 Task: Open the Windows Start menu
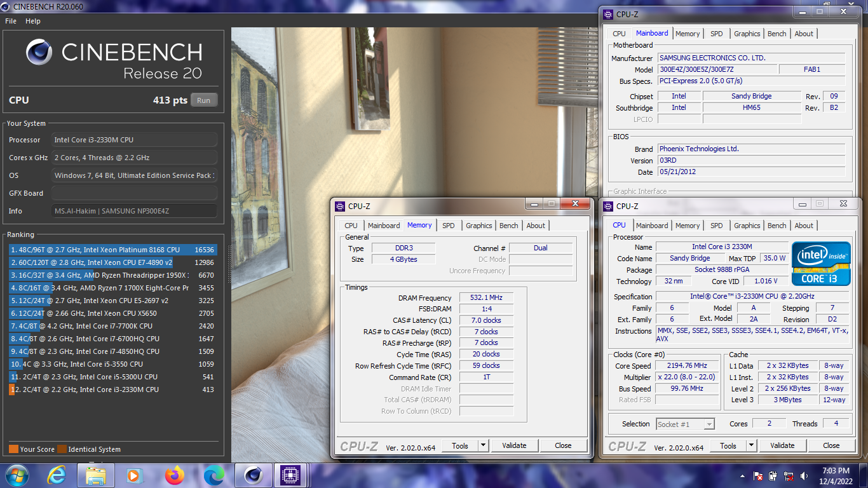coord(17,475)
